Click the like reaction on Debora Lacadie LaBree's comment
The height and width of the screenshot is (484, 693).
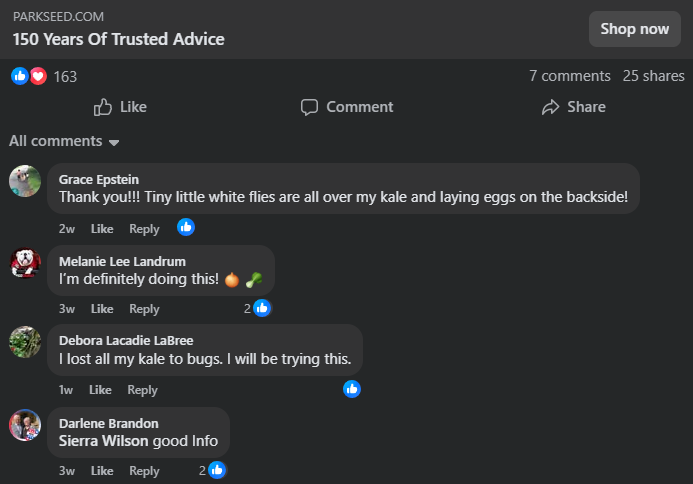coord(352,389)
